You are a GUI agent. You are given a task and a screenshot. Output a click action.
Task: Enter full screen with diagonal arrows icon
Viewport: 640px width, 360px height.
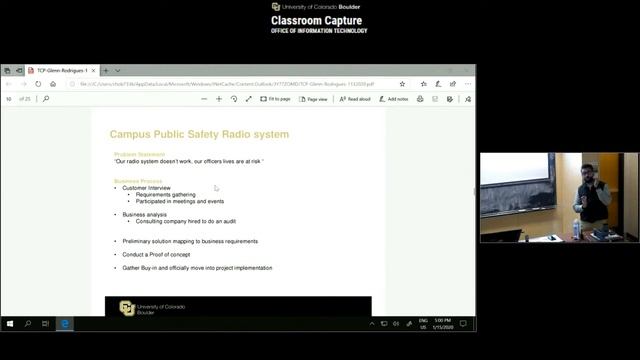pos(249,99)
